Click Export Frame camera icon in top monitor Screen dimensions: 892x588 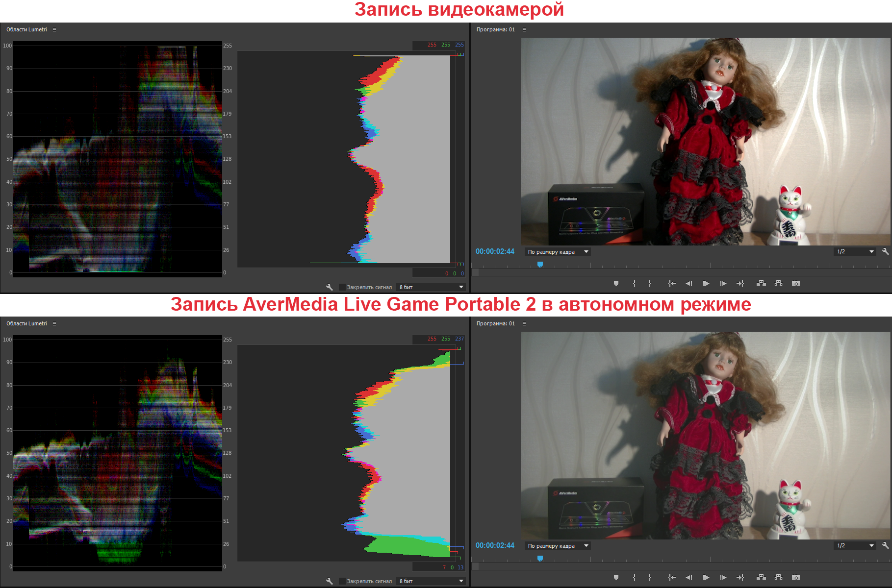pos(796,284)
